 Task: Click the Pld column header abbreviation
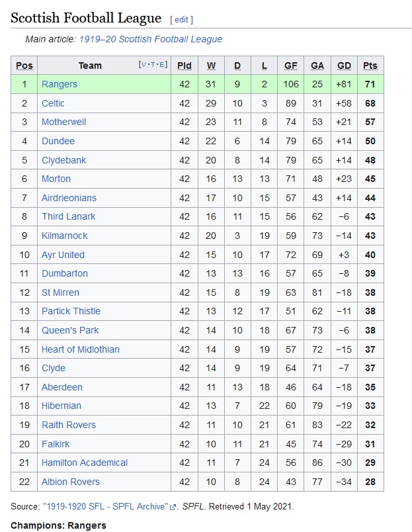coord(185,66)
